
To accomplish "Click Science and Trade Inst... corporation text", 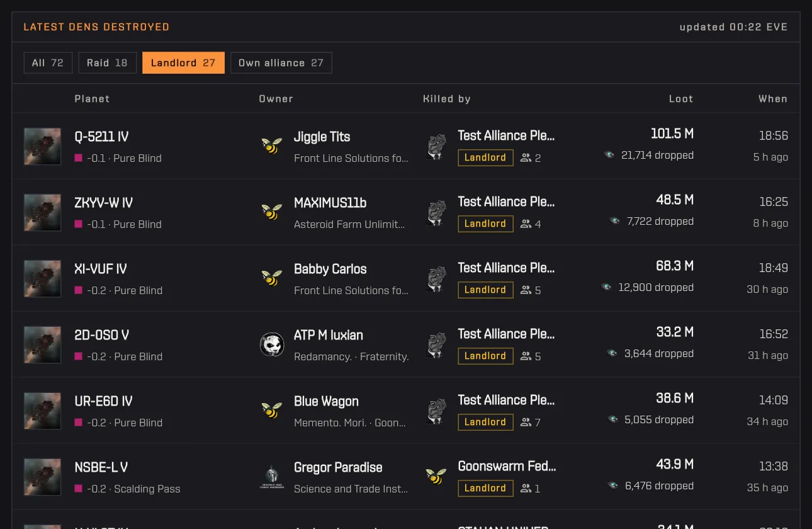I will pyautogui.click(x=351, y=489).
